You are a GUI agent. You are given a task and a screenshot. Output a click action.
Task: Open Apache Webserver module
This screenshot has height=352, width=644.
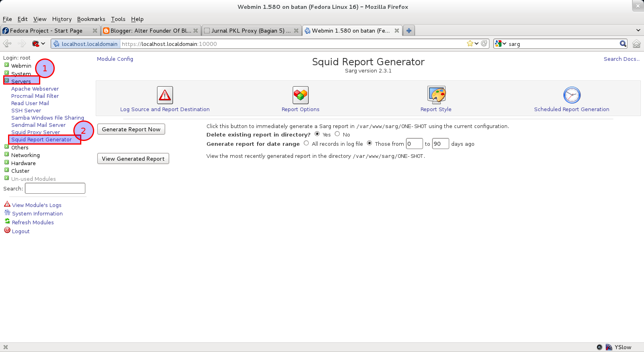pos(35,89)
